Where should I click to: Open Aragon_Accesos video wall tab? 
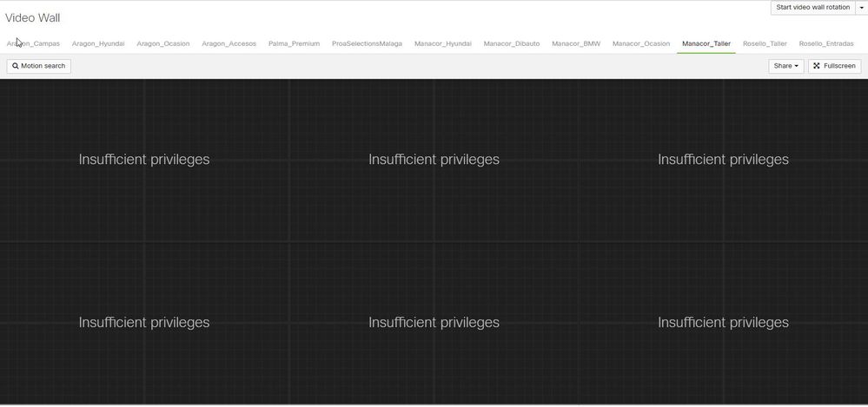[x=229, y=43]
